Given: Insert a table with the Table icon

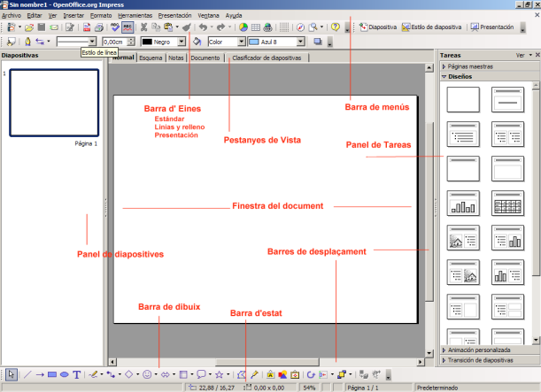Looking at the screenshot, I should tap(256, 27).
